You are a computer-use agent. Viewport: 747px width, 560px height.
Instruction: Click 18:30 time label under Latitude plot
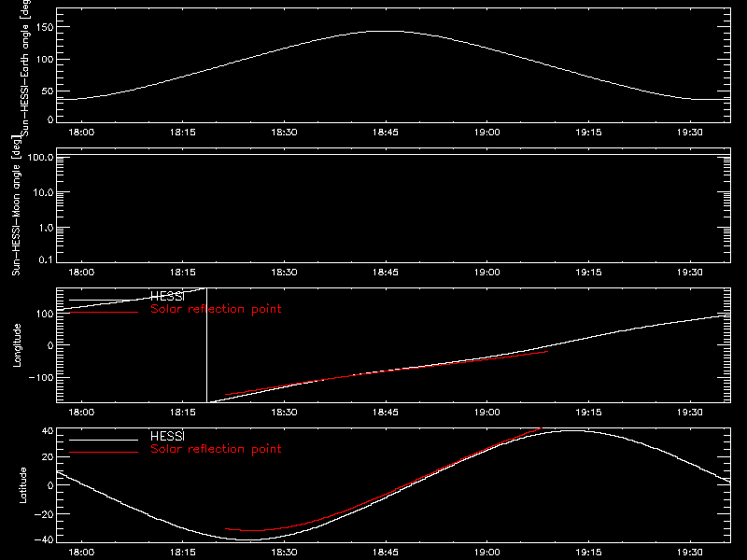[x=284, y=553]
